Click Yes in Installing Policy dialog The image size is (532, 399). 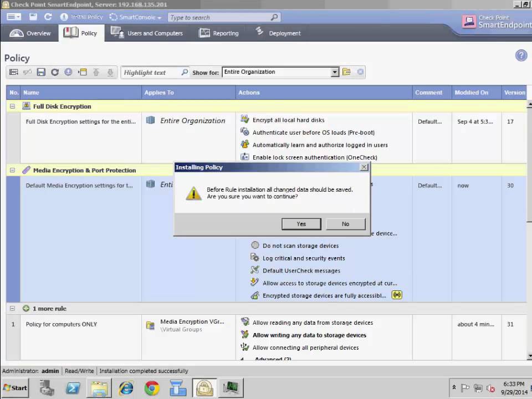pyautogui.click(x=301, y=224)
